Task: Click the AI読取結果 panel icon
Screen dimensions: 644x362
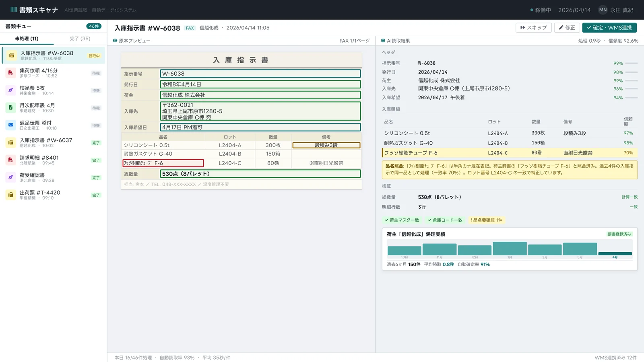Action: 383,41
